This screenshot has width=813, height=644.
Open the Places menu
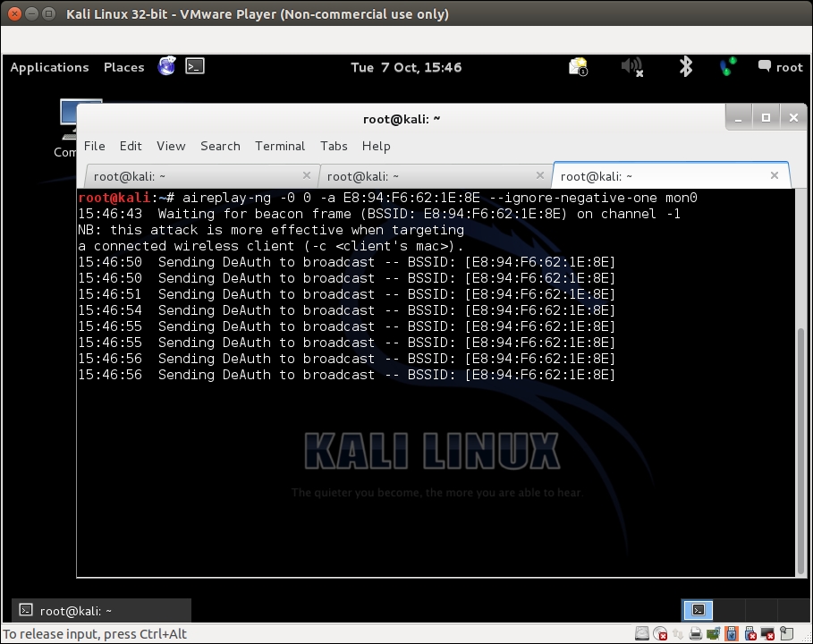[x=124, y=67]
